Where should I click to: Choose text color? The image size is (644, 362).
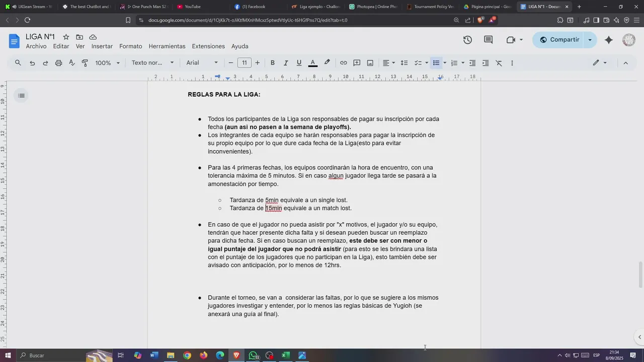pyautogui.click(x=312, y=63)
